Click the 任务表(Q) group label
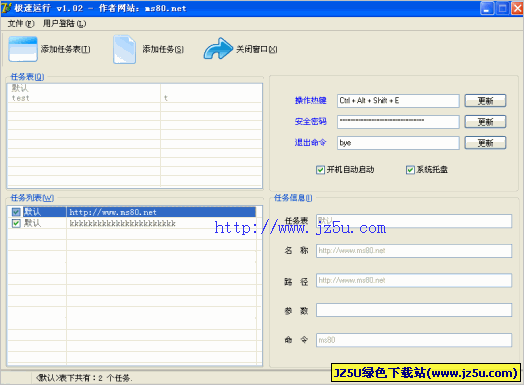The height and width of the screenshot is (385, 524). point(27,77)
